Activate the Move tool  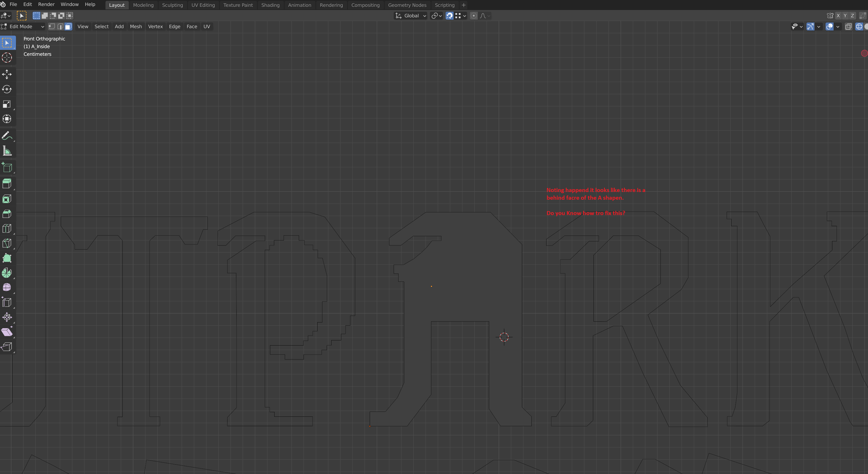(7, 74)
